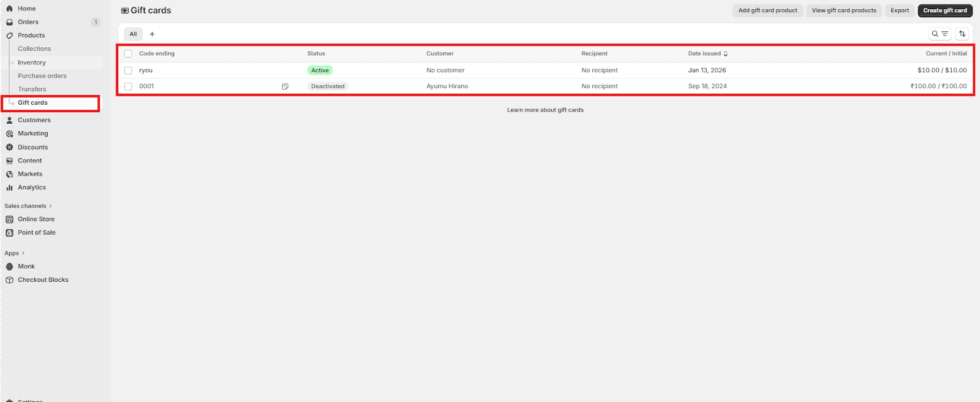Click the Home house icon in sidebar

[9, 9]
